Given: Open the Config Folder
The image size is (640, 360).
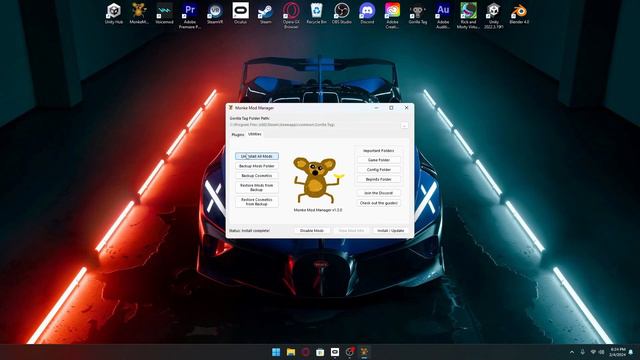Looking at the screenshot, I should pos(378,169).
